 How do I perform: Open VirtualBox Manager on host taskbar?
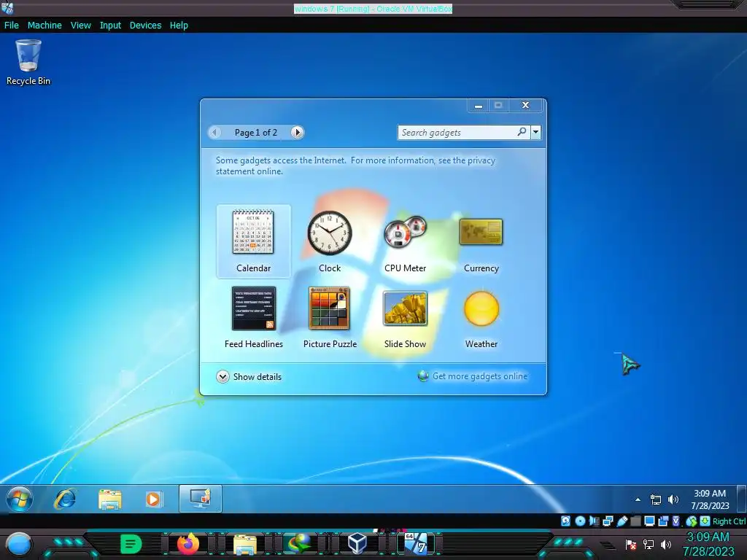tap(357, 544)
